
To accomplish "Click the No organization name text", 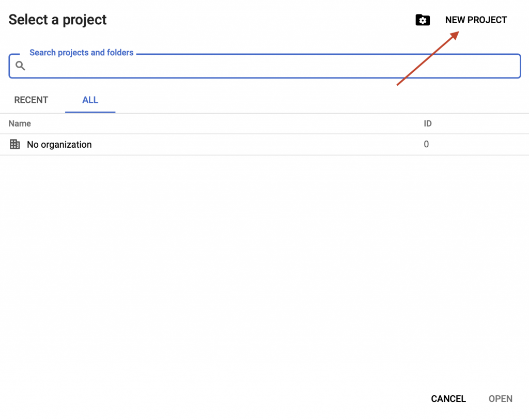I will [x=59, y=144].
